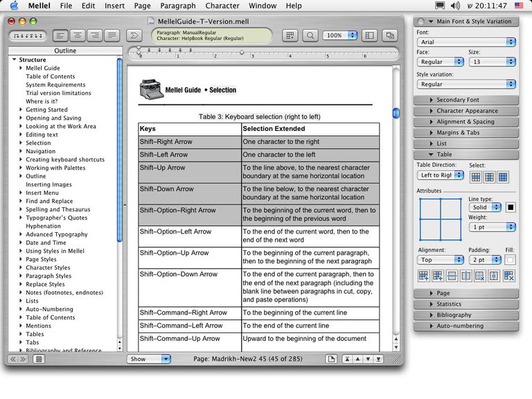Open the zoom 100% dropdown

coord(339,35)
